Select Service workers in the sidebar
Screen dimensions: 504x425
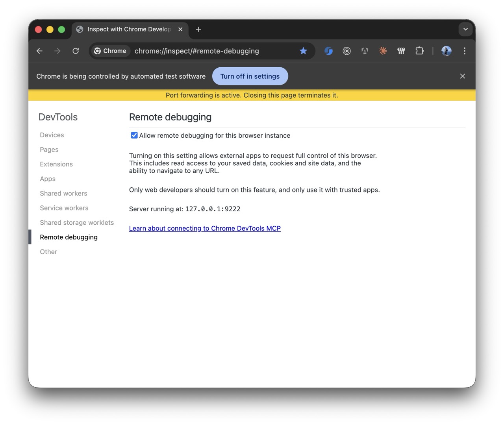64,208
